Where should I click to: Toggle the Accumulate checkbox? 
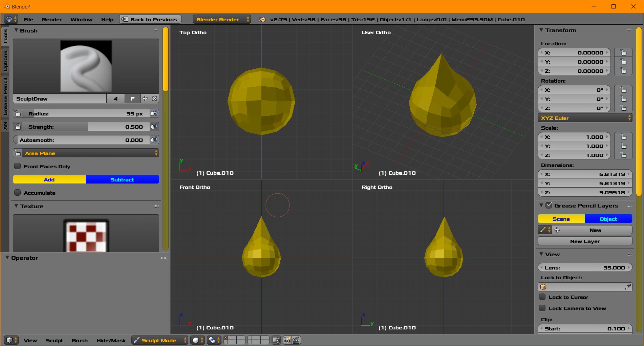[x=17, y=193]
